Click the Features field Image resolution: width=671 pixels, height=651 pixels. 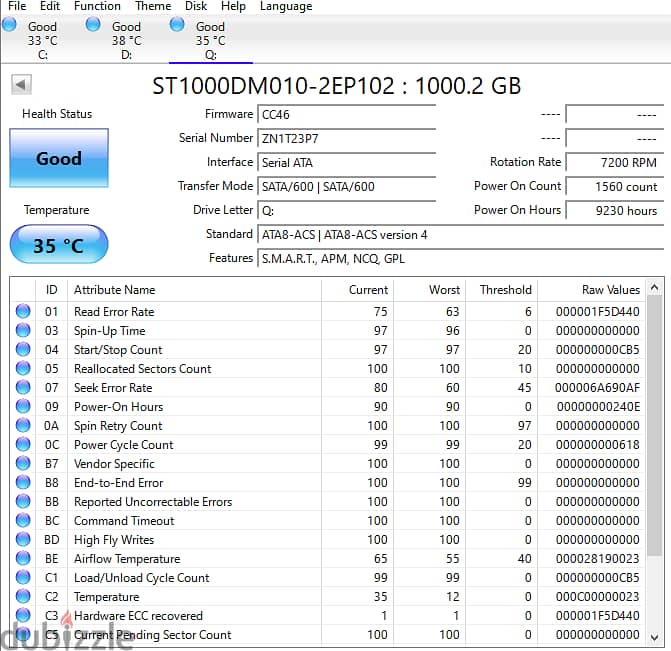tap(460, 259)
